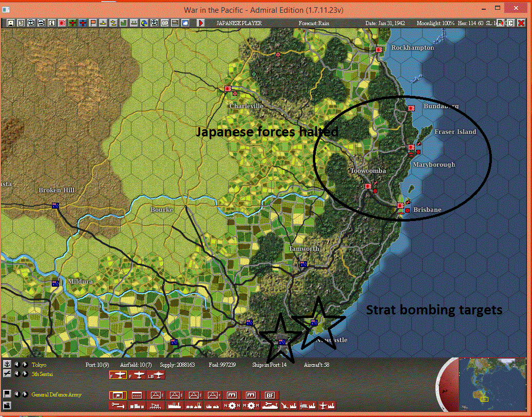Click the 'Supply: 2088163' text
Image resolution: width=532 pixels, height=417 pixels.
[x=178, y=365]
